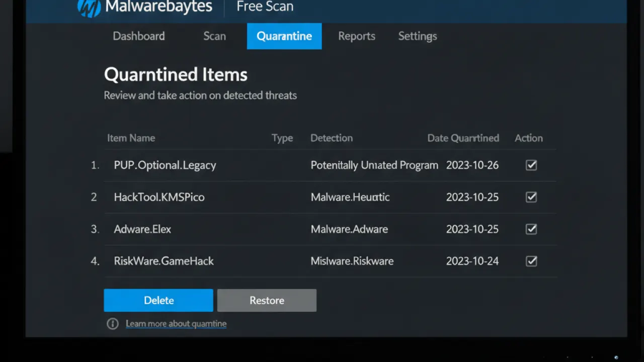Open the Reports tab
This screenshot has width=644, height=362.
(x=357, y=36)
